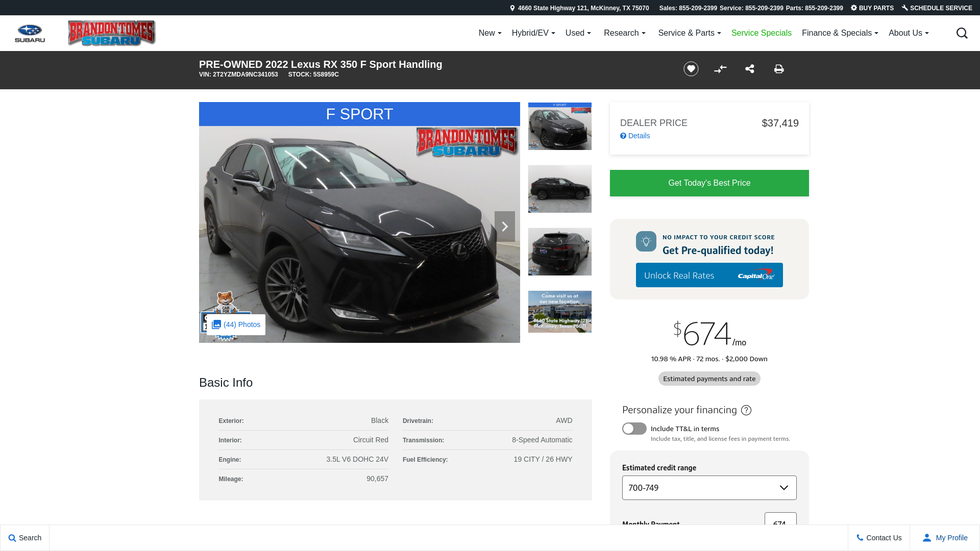Call Service phone number link
The width and height of the screenshot is (980, 551).
click(x=751, y=8)
